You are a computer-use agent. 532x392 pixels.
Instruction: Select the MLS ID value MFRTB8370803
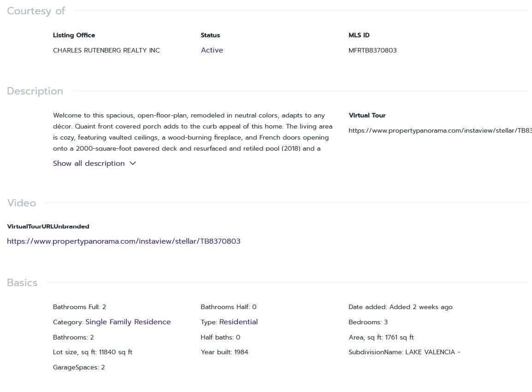(x=372, y=50)
